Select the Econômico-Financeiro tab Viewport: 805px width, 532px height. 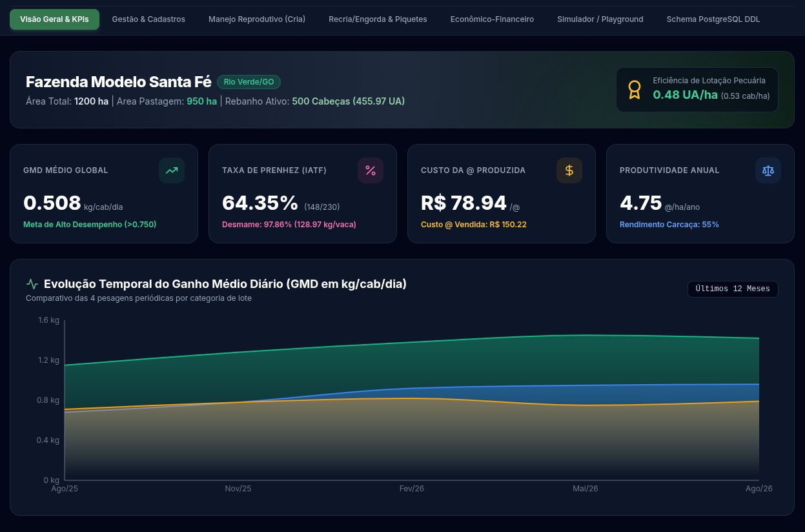[492, 19]
